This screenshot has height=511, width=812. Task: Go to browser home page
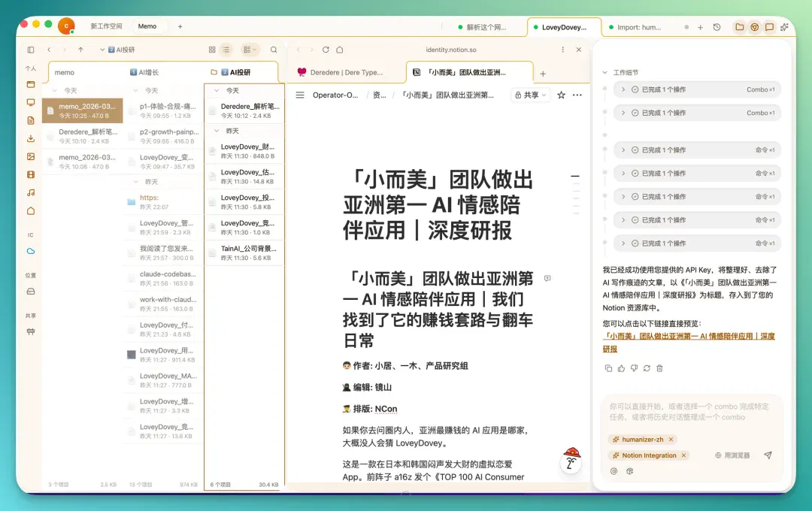point(340,50)
